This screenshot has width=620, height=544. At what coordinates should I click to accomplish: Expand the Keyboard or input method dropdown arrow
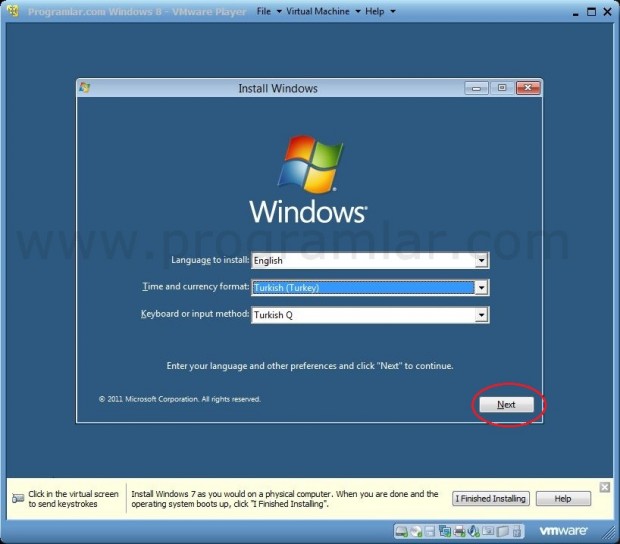[x=481, y=315]
